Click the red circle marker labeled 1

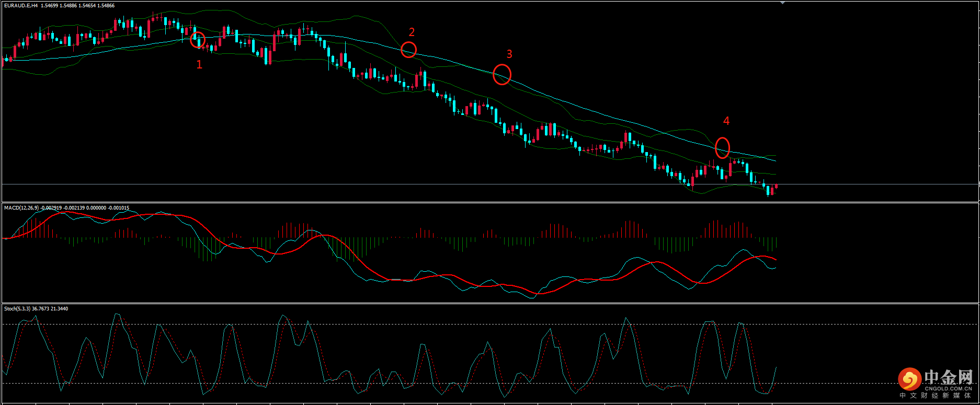pyautogui.click(x=198, y=40)
